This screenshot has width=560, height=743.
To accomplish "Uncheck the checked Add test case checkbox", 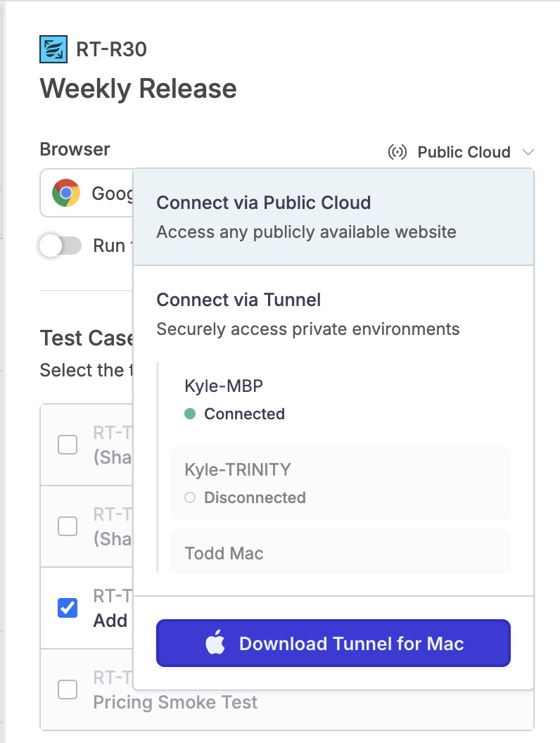I will [x=68, y=608].
